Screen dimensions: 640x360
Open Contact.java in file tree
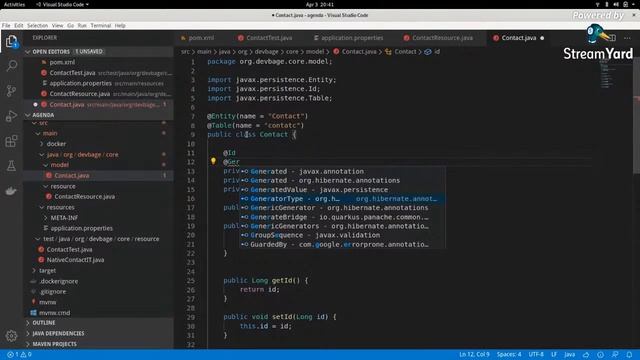(x=72, y=176)
